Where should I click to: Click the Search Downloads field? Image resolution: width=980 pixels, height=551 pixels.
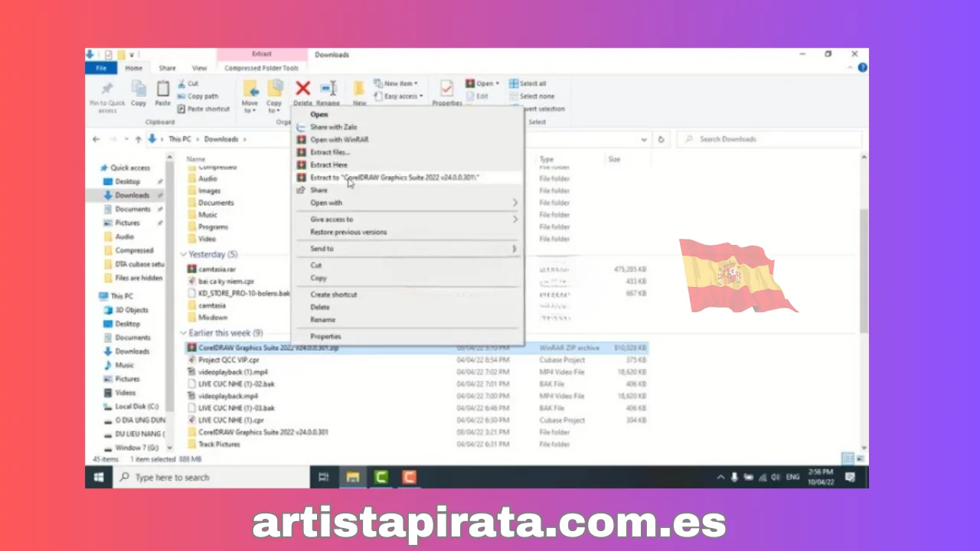coord(769,139)
